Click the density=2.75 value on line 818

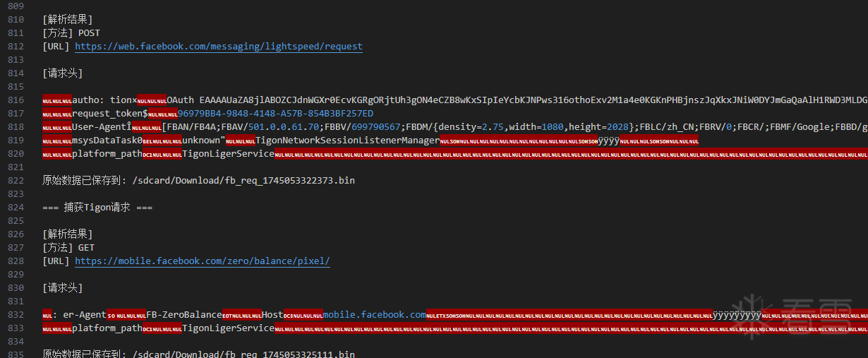click(x=471, y=127)
